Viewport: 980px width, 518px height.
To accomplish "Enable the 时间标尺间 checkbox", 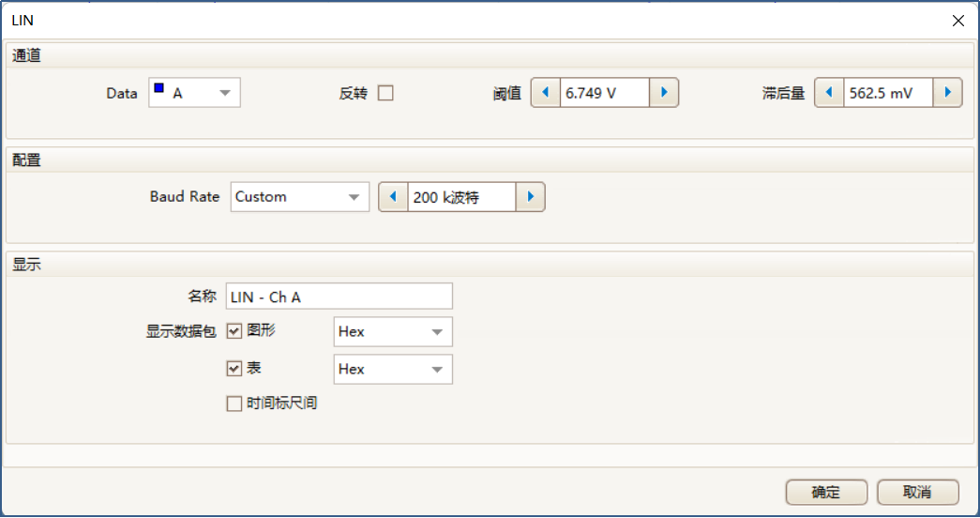I will click(x=234, y=404).
